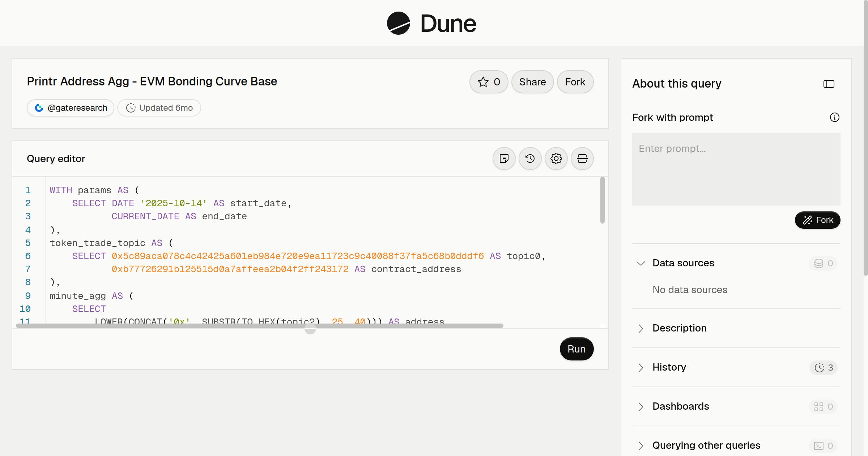The height and width of the screenshot is (456, 868).
Task: Open the Share button
Action: (x=532, y=82)
